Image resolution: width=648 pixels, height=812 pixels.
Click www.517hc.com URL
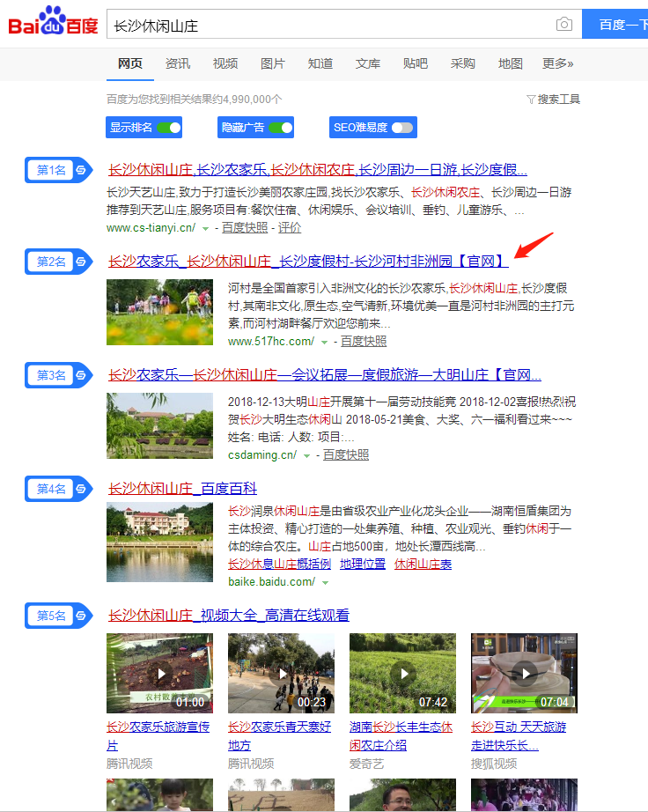(271, 341)
